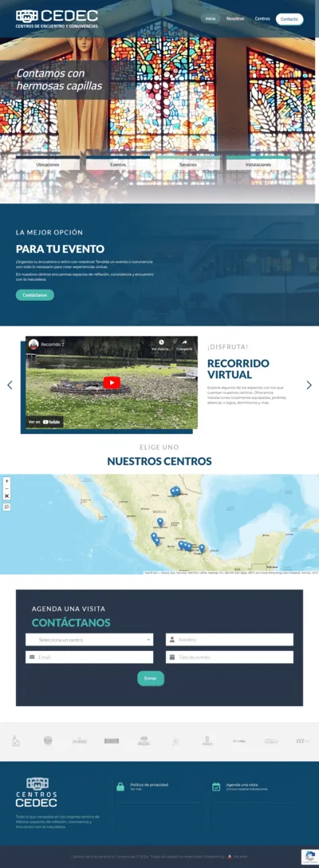Click the map's X tool icon

6,496
